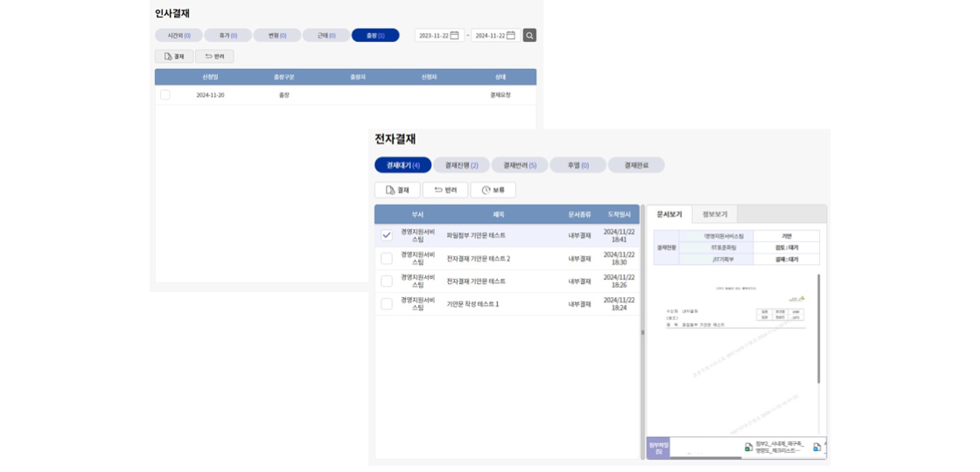The image size is (980, 472).
Task: Click the end date field 2024-11-22
Action: 495,36
